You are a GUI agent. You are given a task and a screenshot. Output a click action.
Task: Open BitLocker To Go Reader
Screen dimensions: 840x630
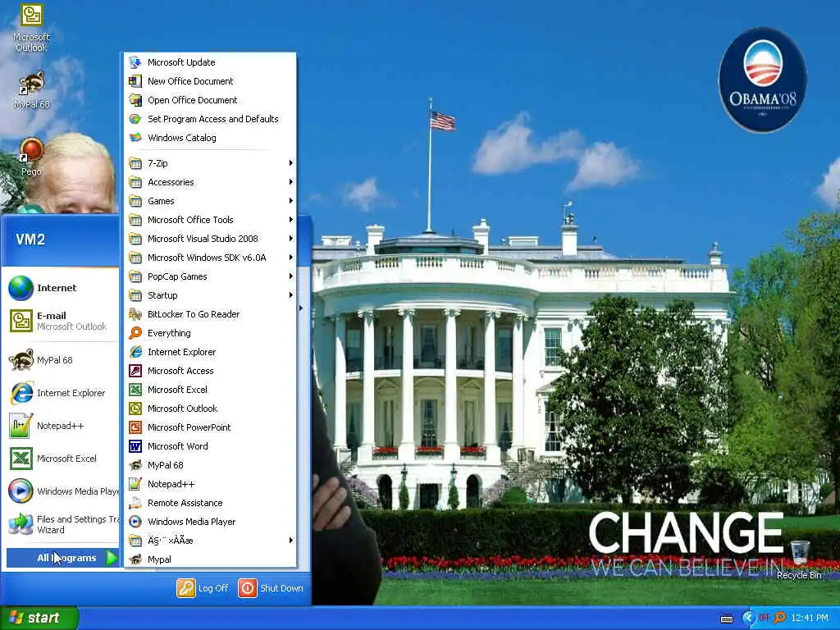pyautogui.click(x=210, y=314)
